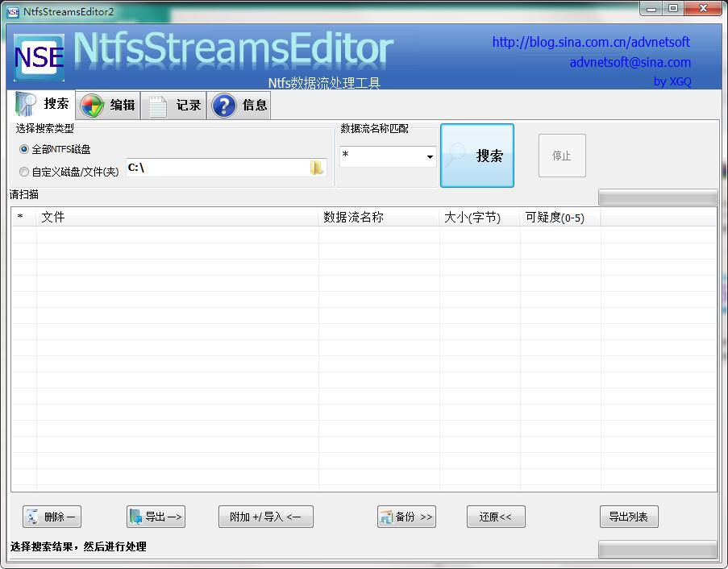Viewport: 728px width, 569px height.
Task: Minimize the NtfsStreamsEditor2 window
Action: point(651,9)
